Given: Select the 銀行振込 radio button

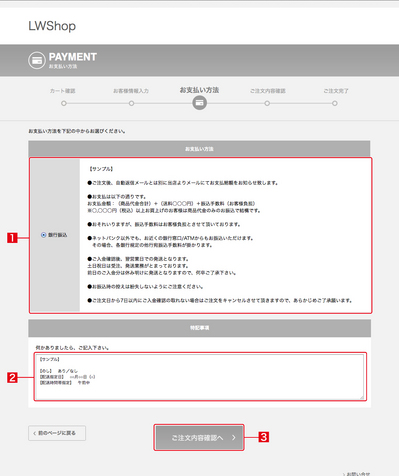Looking at the screenshot, I should 43,235.
